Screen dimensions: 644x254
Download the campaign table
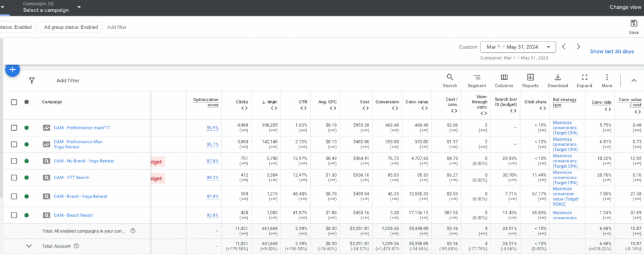[557, 80]
